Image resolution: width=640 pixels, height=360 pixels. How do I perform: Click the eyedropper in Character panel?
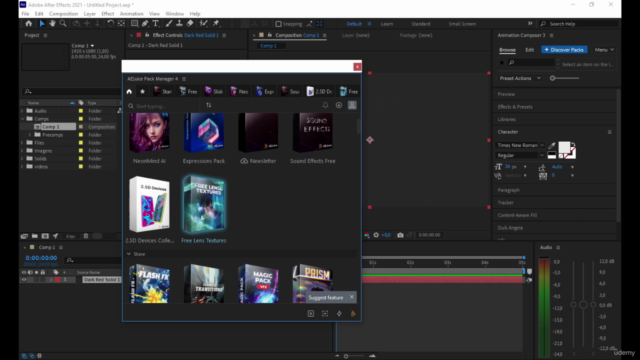coord(552,145)
